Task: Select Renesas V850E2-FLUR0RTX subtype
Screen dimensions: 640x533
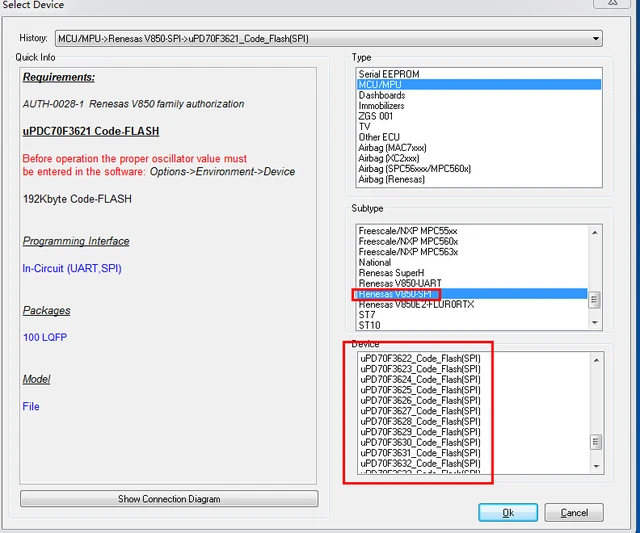Action: coord(416,304)
